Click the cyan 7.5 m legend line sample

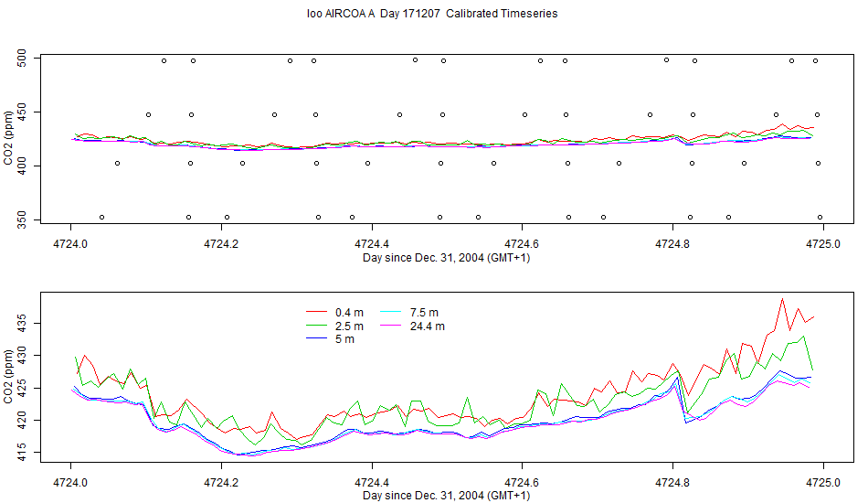coord(391,313)
